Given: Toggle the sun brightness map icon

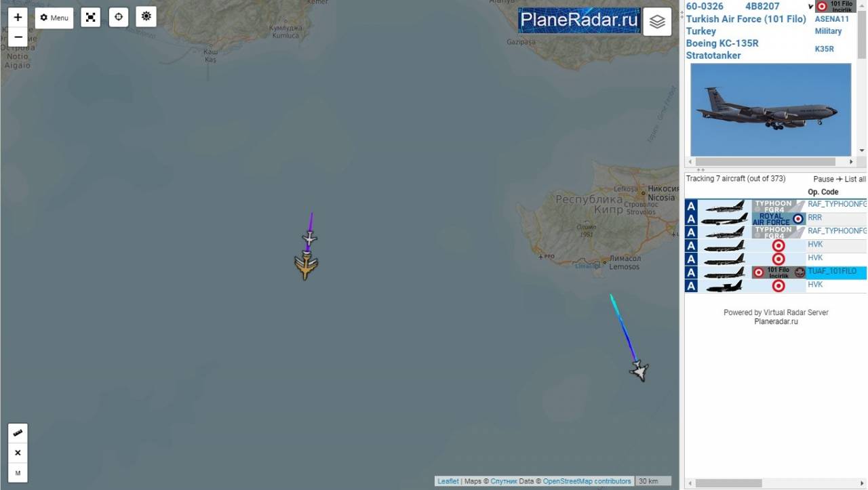Looking at the screenshot, I should (x=146, y=16).
